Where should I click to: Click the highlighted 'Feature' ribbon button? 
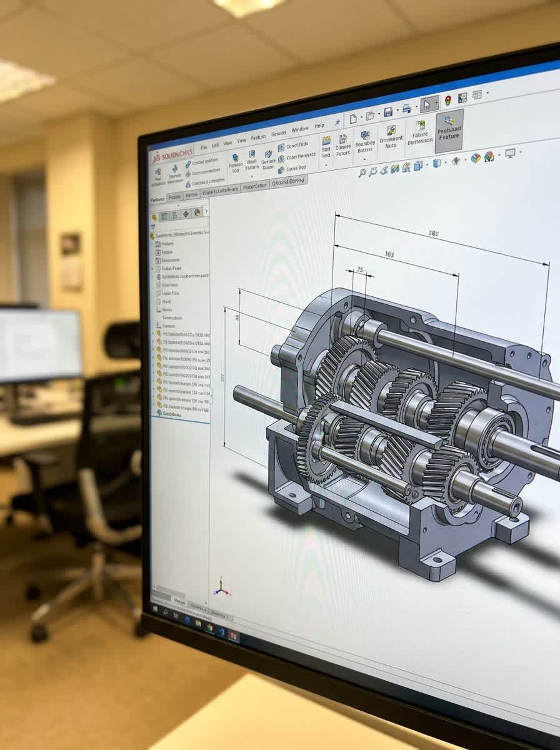pyautogui.click(x=449, y=130)
